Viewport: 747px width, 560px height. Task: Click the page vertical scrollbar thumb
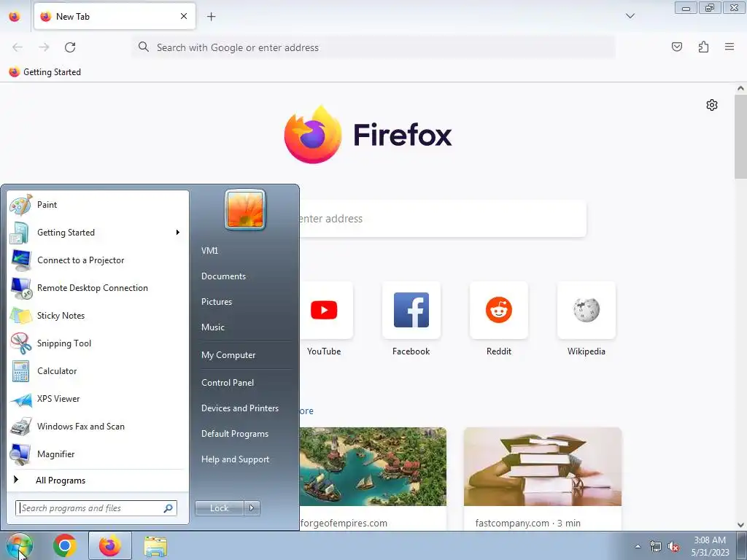741,136
